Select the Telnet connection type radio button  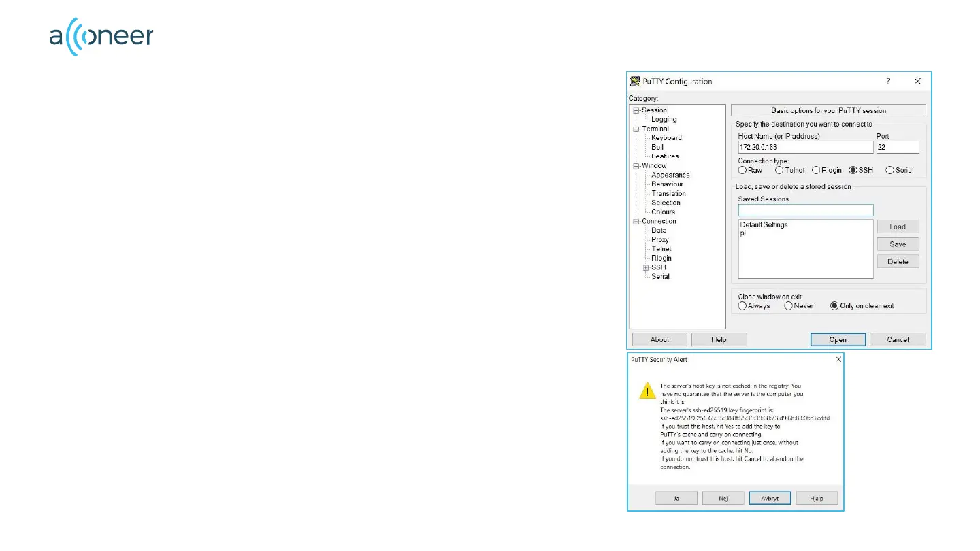779,170
